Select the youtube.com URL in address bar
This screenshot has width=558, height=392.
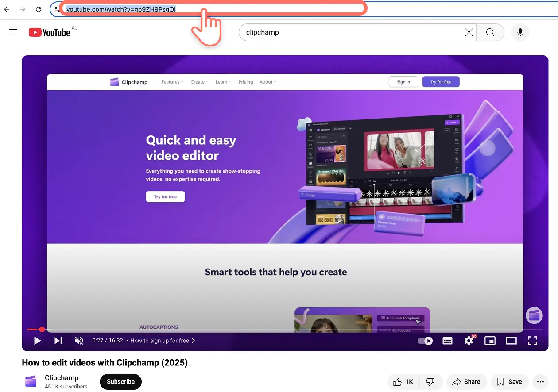click(x=121, y=9)
